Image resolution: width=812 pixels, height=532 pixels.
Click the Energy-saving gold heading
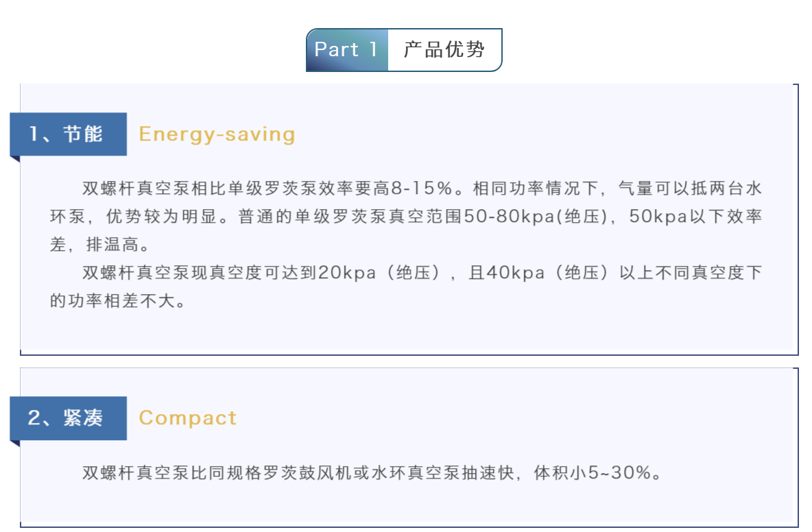coord(217,134)
